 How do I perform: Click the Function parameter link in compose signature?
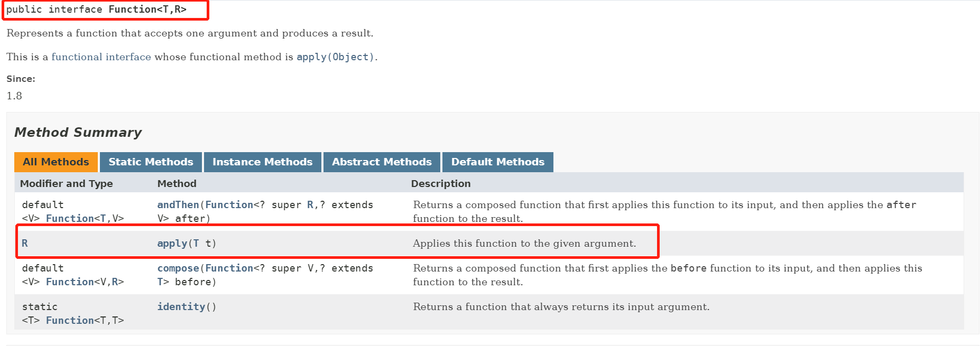(229, 268)
